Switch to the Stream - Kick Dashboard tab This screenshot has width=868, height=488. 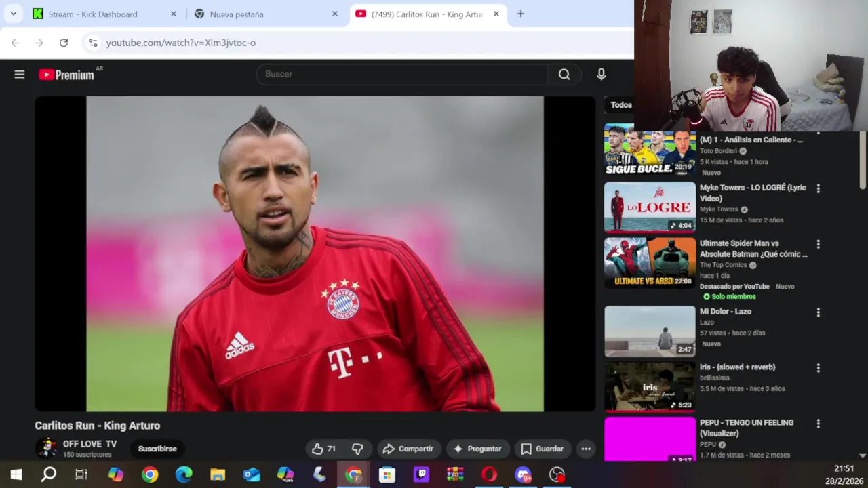[93, 14]
